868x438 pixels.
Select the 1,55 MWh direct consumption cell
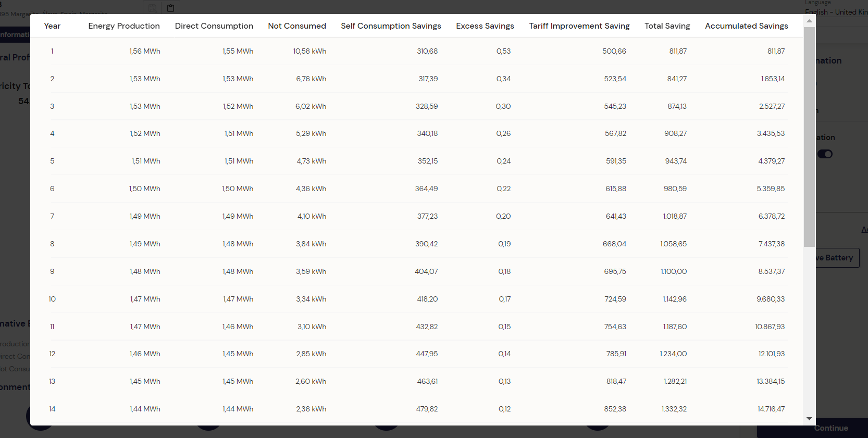click(238, 51)
